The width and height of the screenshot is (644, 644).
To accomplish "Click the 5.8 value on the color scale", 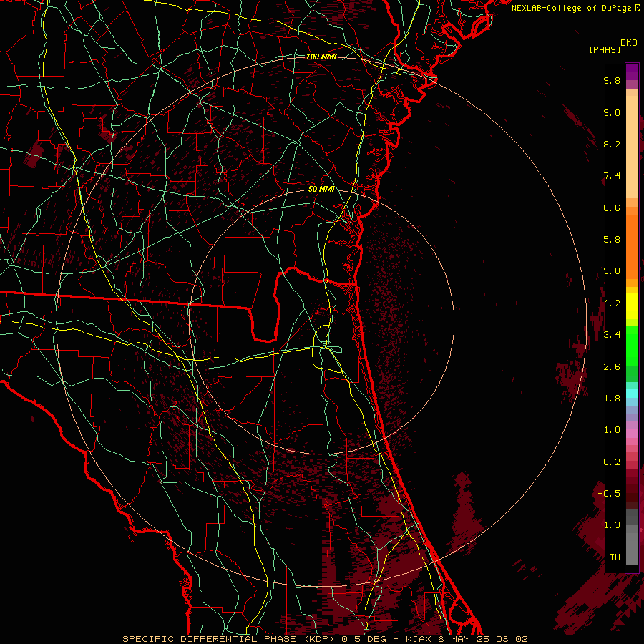I will [x=612, y=240].
